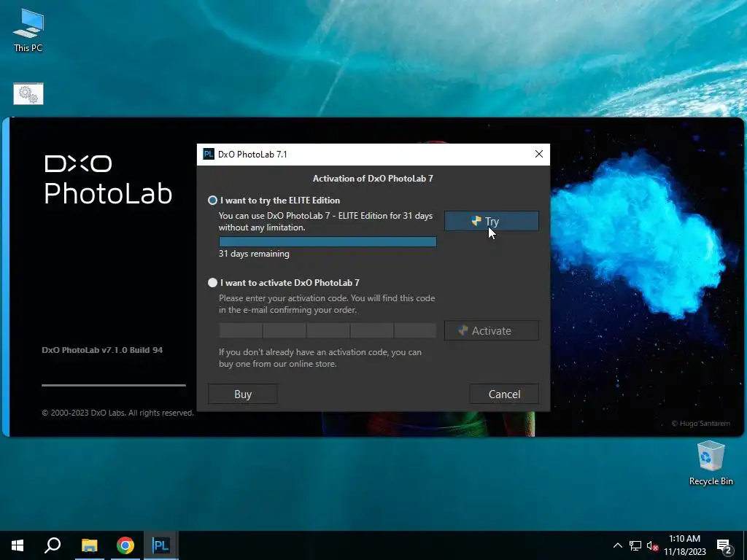This screenshot has width=747, height=560.
Task: Click the '31 days remaining' text
Action: coord(254,254)
